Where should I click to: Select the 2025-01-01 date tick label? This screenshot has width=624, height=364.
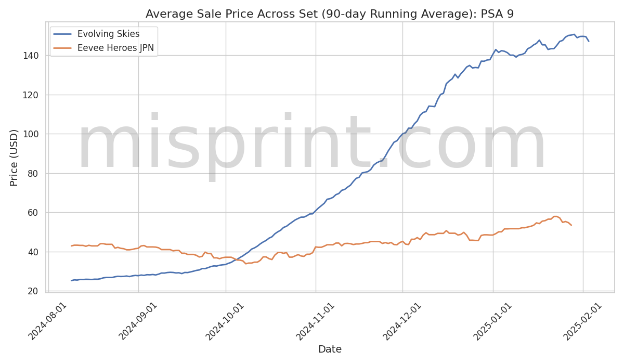(x=493, y=321)
